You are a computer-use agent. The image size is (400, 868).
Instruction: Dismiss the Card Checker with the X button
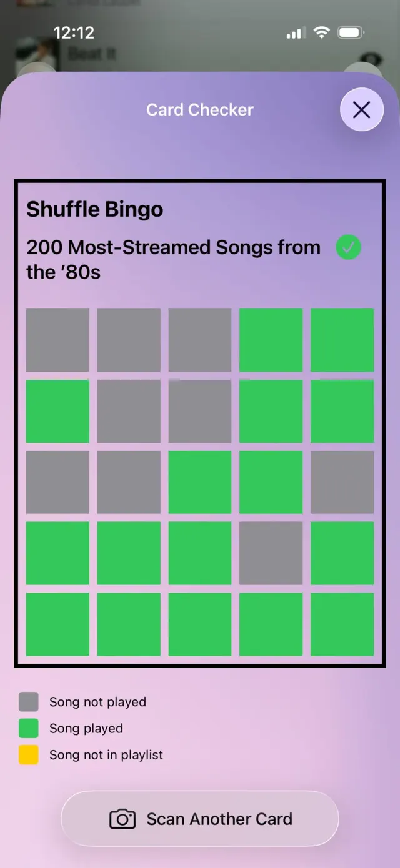point(361,110)
